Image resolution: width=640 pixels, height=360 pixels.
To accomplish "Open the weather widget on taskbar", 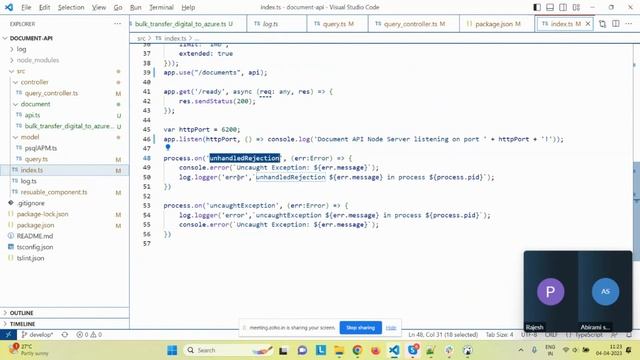I will point(29,350).
